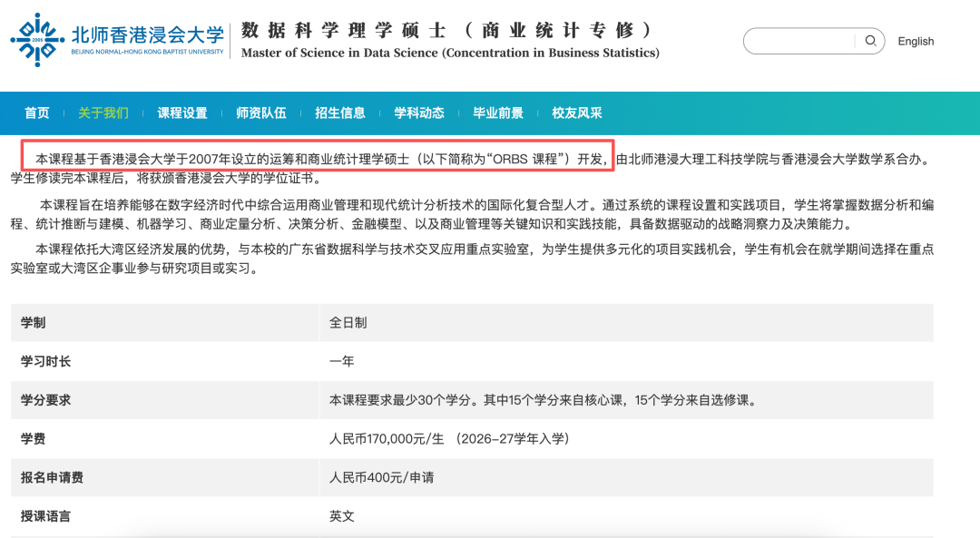This screenshot has width=980, height=538.
Task: Click the BNBU university logo icon
Action: pos(35,40)
